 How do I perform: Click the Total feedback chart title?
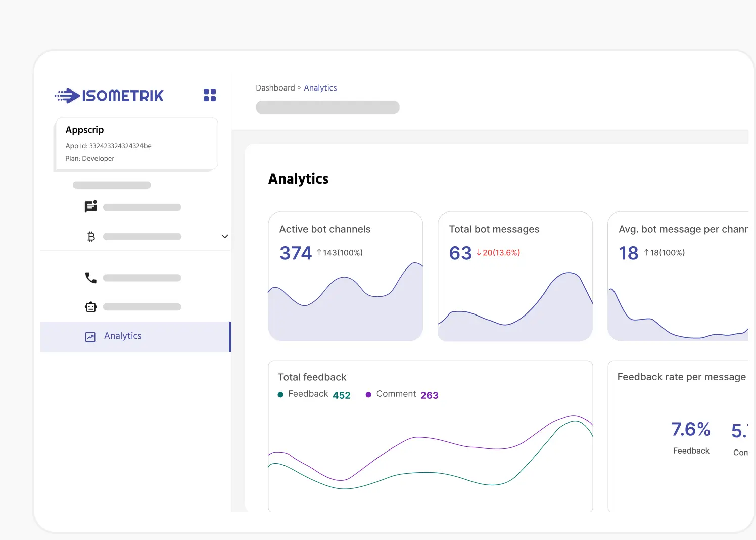pyautogui.click(x=312, y=377)
